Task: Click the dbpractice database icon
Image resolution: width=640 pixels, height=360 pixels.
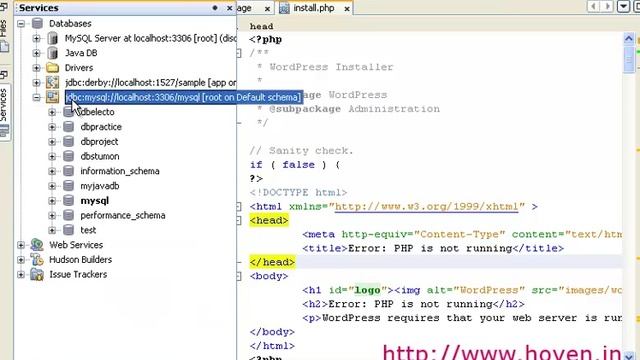Action: click(x=69, y=127)
